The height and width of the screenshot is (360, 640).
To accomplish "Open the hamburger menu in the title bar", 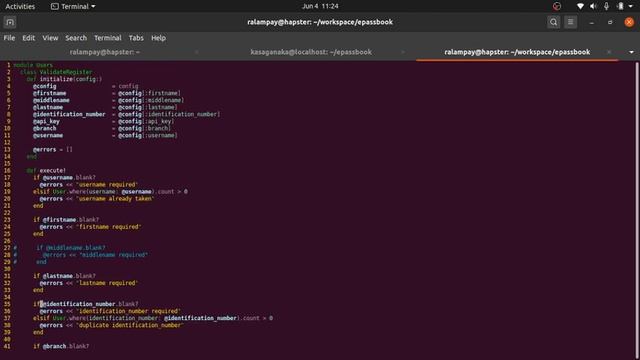I will point(571,22).
